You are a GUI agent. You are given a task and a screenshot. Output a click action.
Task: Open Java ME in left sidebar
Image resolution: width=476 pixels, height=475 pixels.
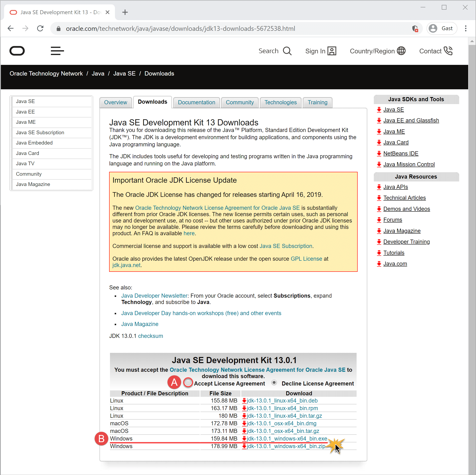(52, 122)
